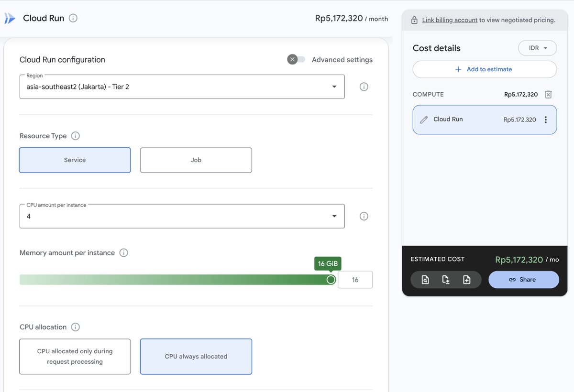Viewport: 574px width, 392px height.
Task: Click the lock icon near billing link
Action: click(x=414, y=21)
